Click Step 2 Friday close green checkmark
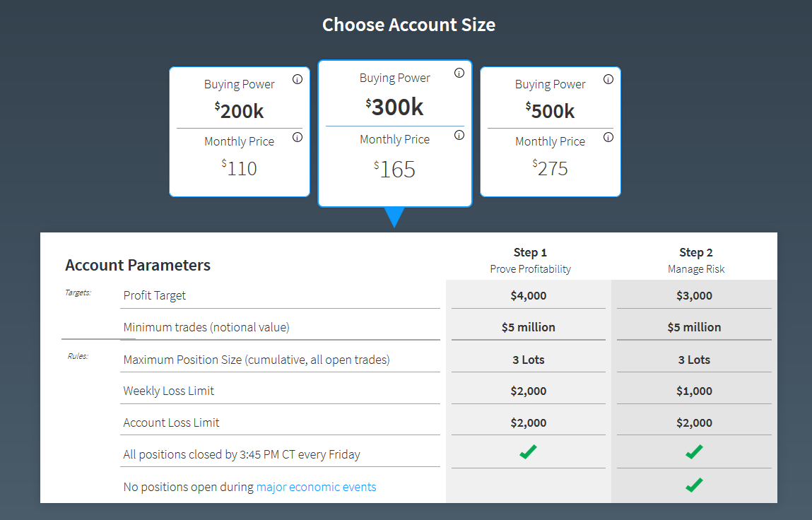 tap(694, 451)
